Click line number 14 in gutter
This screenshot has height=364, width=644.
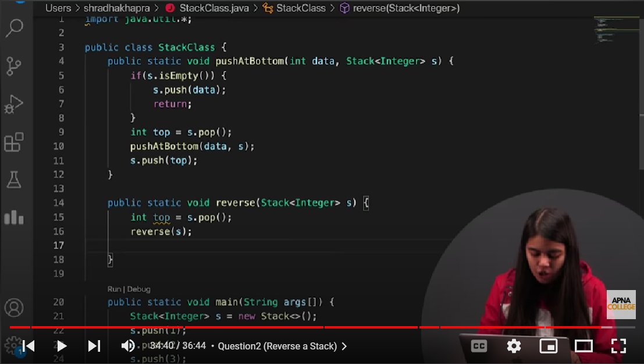(x=59, y=203)
